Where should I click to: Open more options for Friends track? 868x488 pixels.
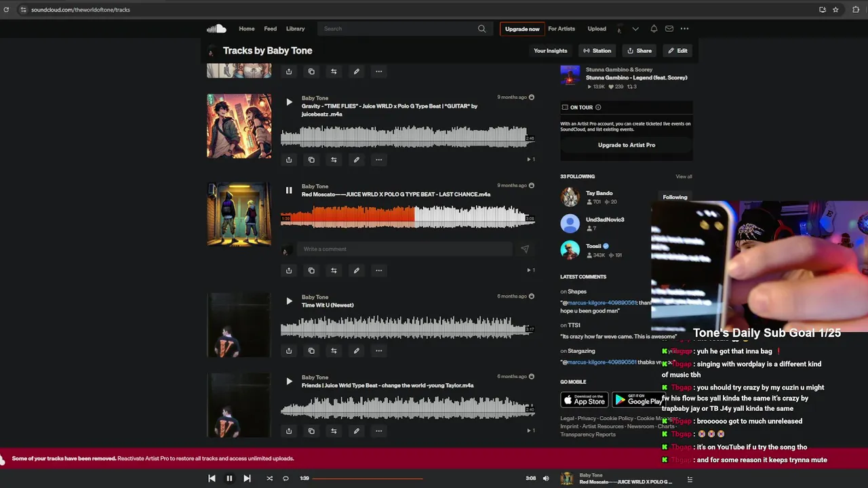click(x=379, y=431)
